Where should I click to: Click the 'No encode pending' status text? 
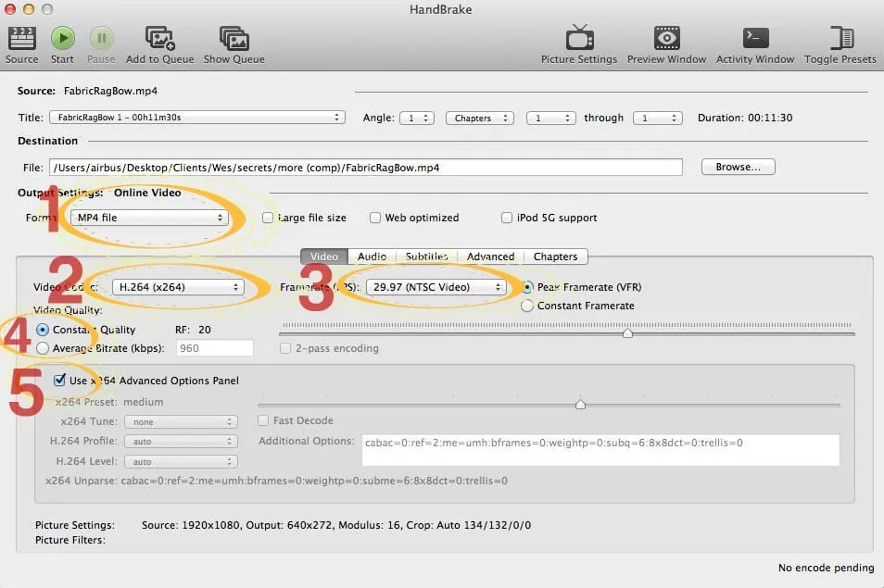point(826,568)
